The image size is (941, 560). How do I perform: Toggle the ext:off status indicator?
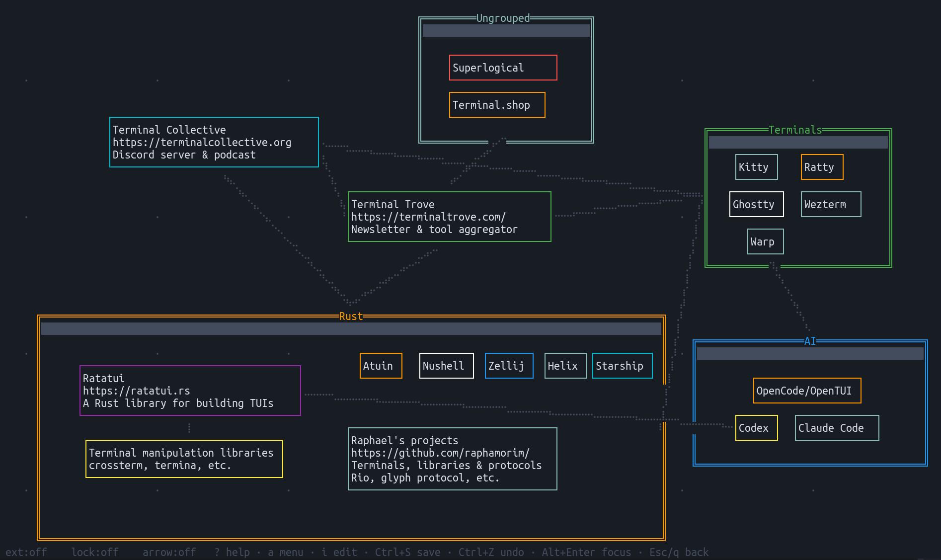(26, 552)
